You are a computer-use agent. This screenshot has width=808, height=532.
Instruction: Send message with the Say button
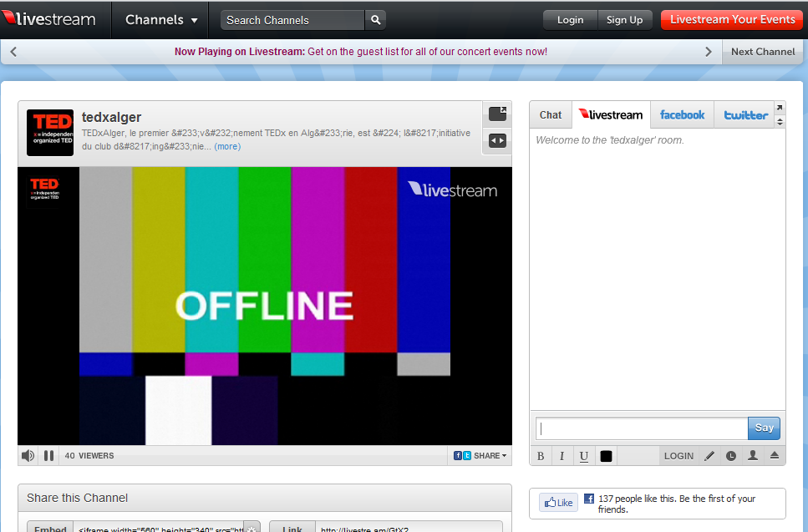(x=765, y=428)
